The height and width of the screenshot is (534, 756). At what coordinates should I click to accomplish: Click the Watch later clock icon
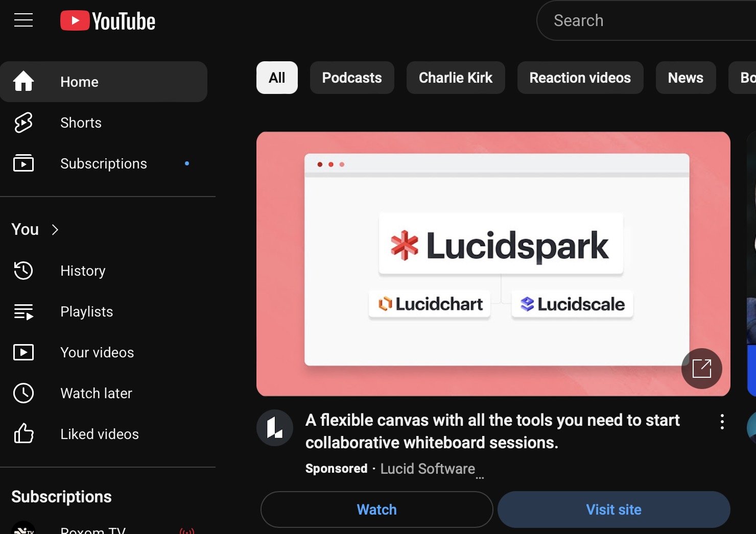(23, 393)
